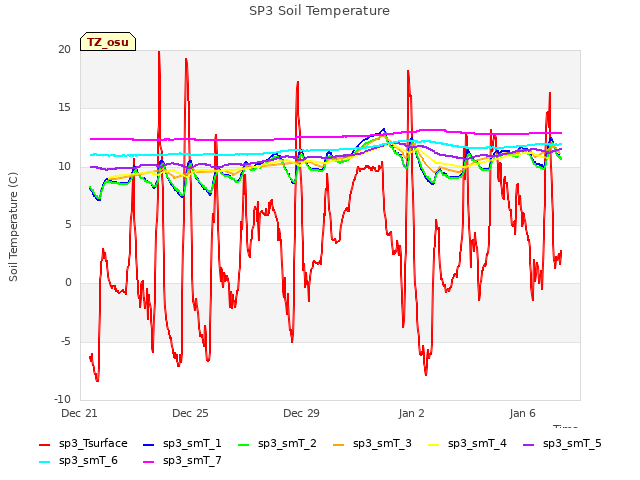Click the TZ_osu annotation box
The height and width of the screenshot is (480, 640).
108,42
